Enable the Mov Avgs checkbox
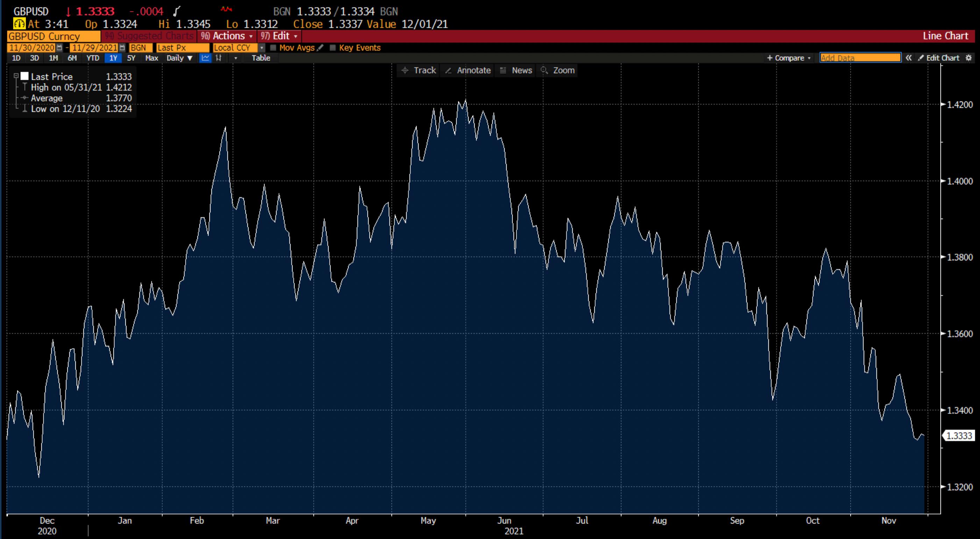Image resolution: width=980 pixels, height=539 pixels. click(x=273, y=48)
